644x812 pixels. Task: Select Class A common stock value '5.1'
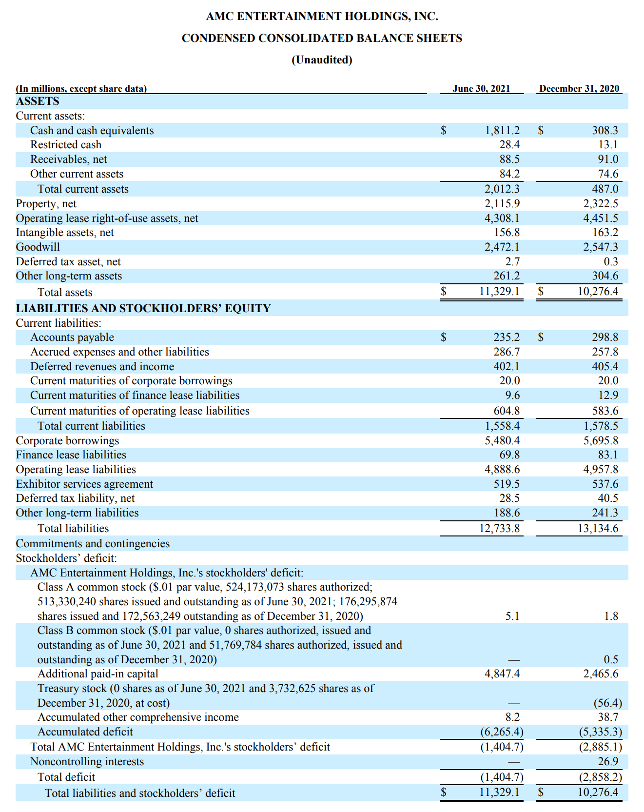pos(512,616)
